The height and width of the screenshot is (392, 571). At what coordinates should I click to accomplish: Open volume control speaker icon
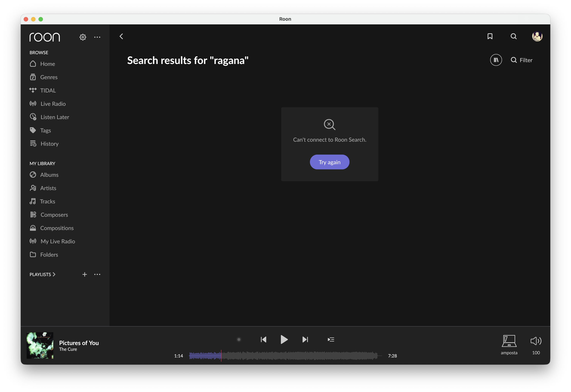click(536, 341)
